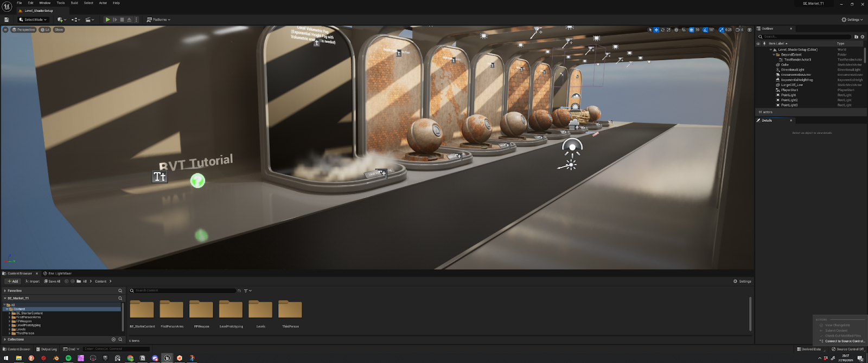868x363 pixels.
Task: Select the PlayerStart actor in Outliner
Action: pos(789,90)
